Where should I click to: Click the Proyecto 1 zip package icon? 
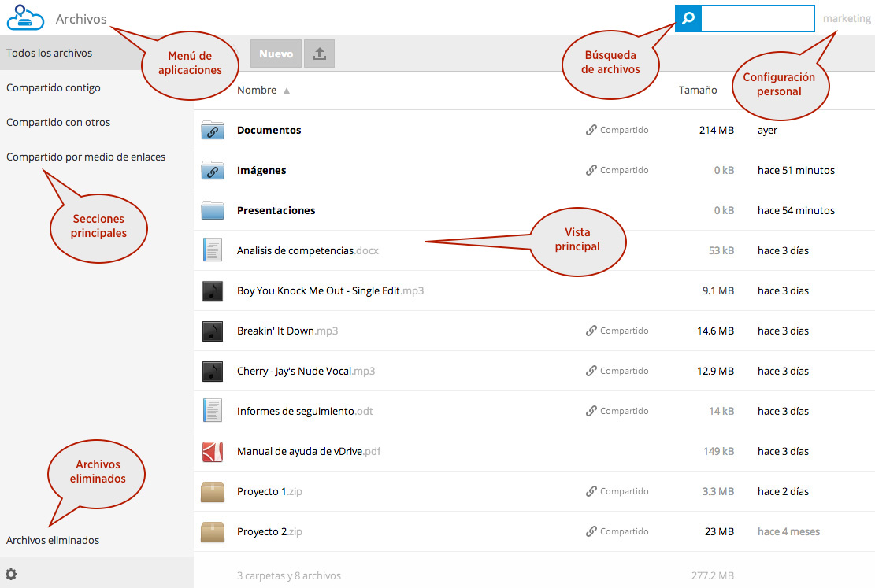pos(213,491)
